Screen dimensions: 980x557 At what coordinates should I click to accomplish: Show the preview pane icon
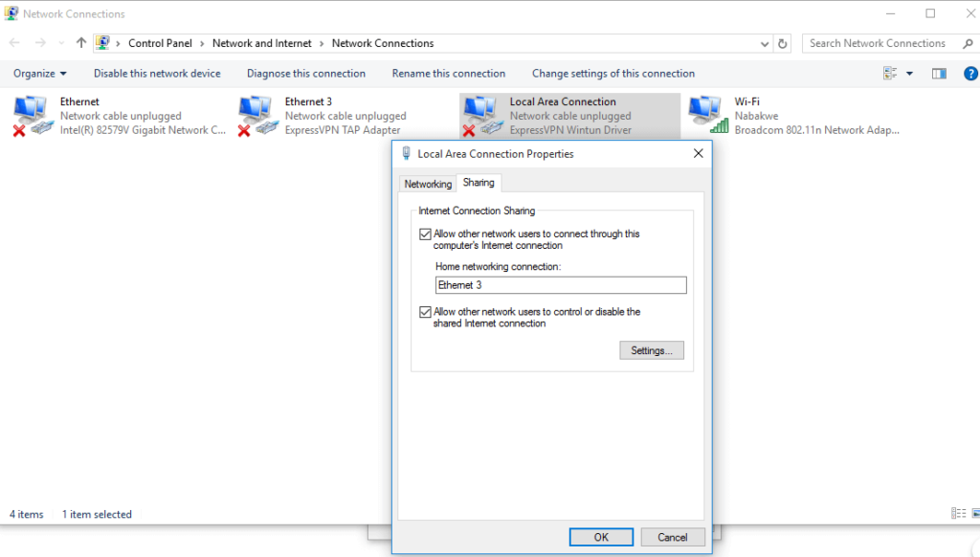pyautogui.click(x=939, y=74)
